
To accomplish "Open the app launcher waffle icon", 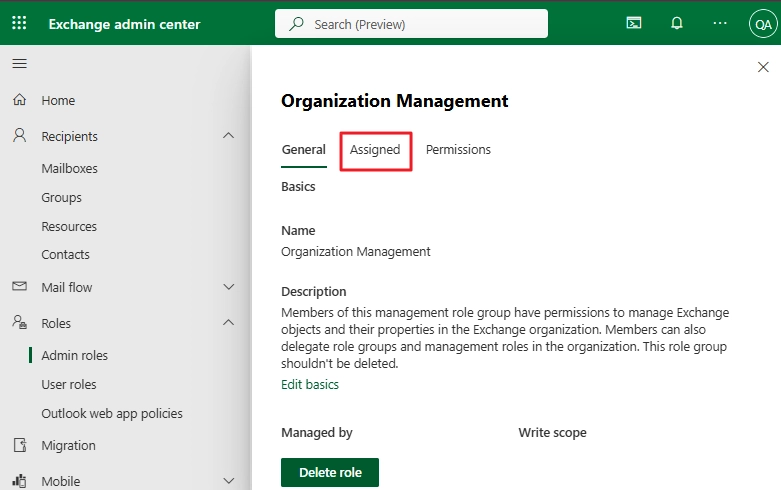I will [19, 23].
